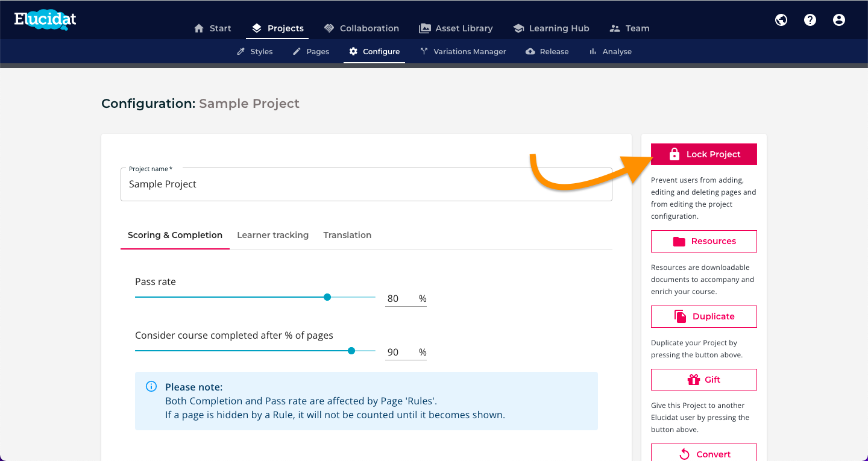This screenshot has height=461, width=868.
Task: Switch to the Learner tracking tab
Action: 273,235
